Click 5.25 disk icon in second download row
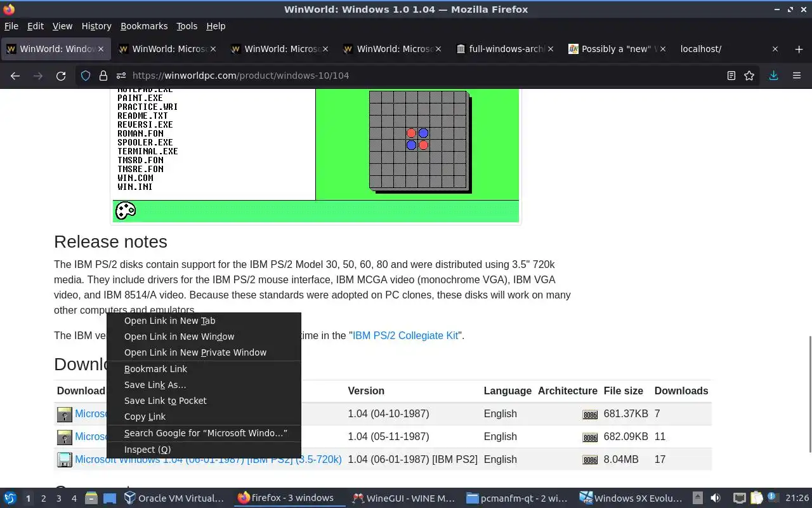 pyautogui.click(x=65, y=438)
